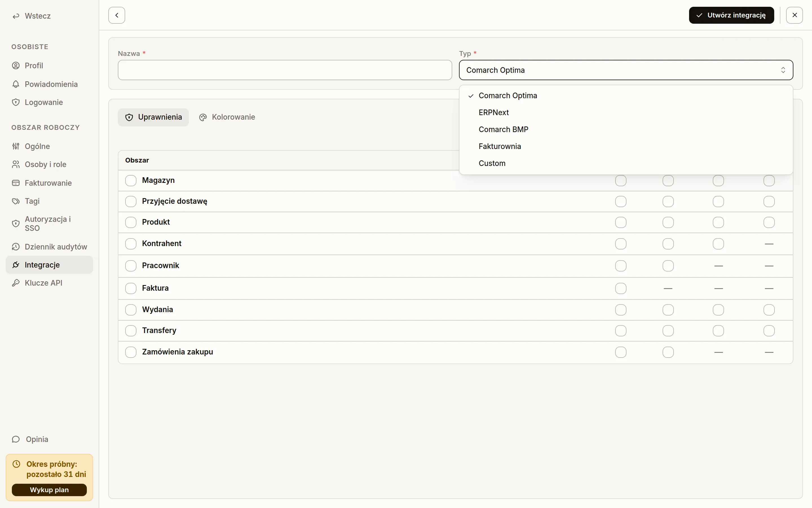Toggle the Produkt row checkbox

(x=131, y=222)
